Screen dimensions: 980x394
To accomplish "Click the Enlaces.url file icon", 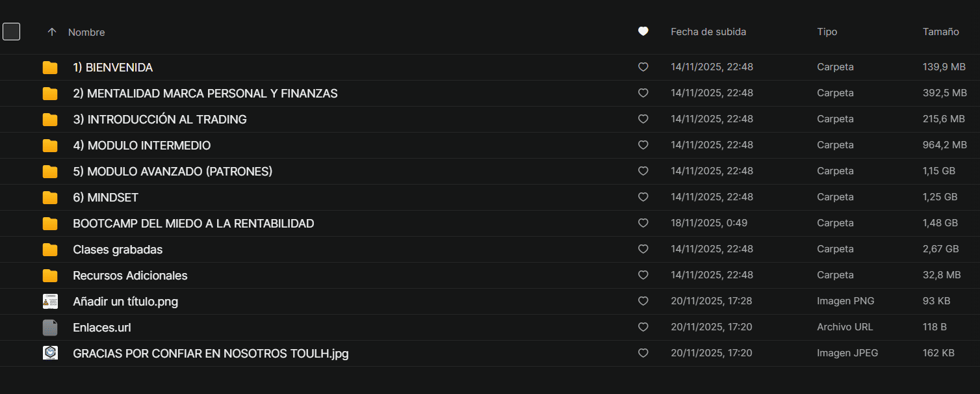I will point(50,328).
